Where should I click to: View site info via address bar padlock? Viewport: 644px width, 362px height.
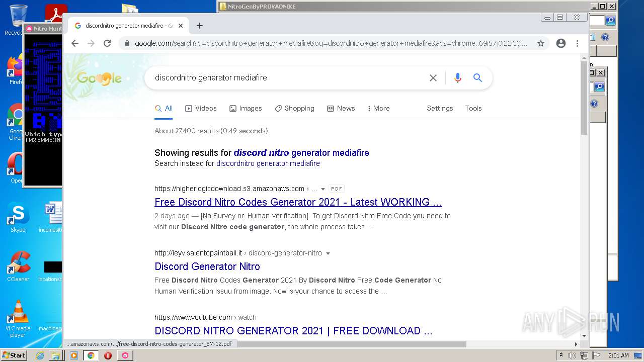127,43
